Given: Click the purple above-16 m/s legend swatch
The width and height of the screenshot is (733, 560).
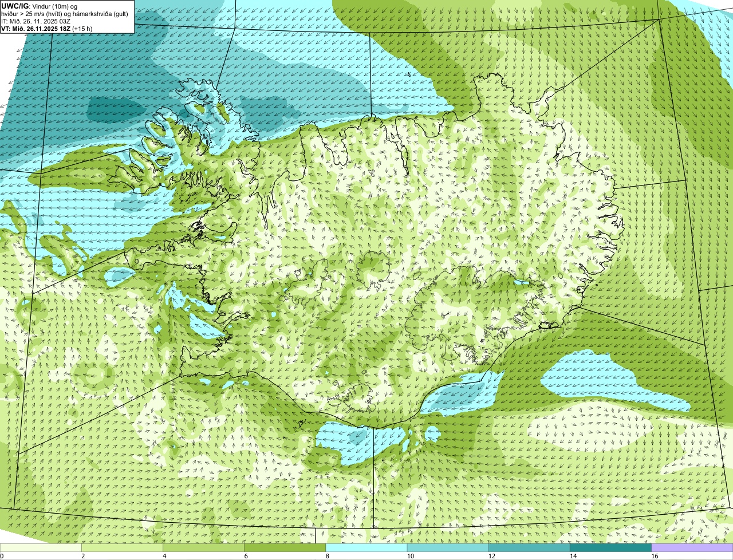Looking at the screenshot, I should click(x=692, y=548).
